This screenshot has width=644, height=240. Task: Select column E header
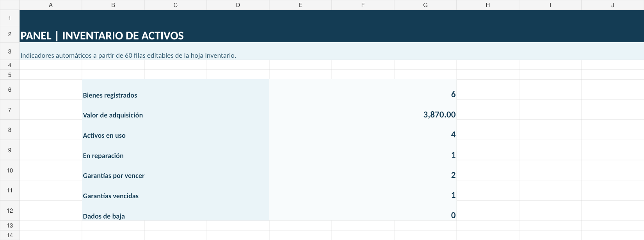(x=301, y=5)
